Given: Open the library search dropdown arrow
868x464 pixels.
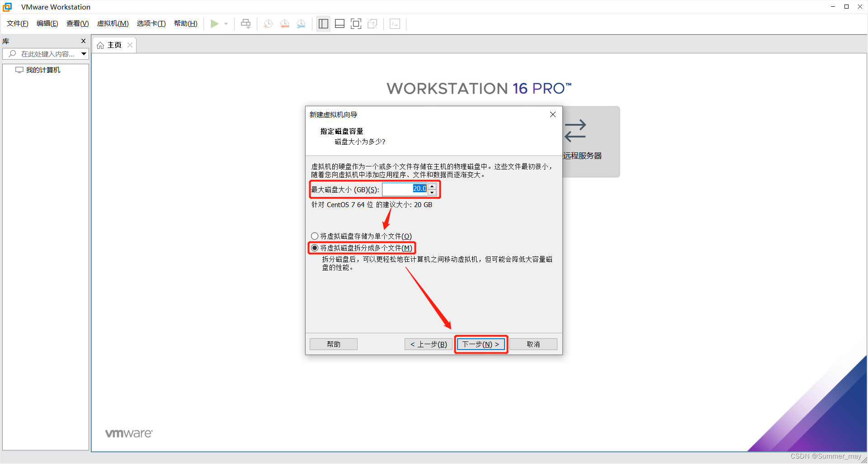Looking at the screenshot, I should pos(84,54).
